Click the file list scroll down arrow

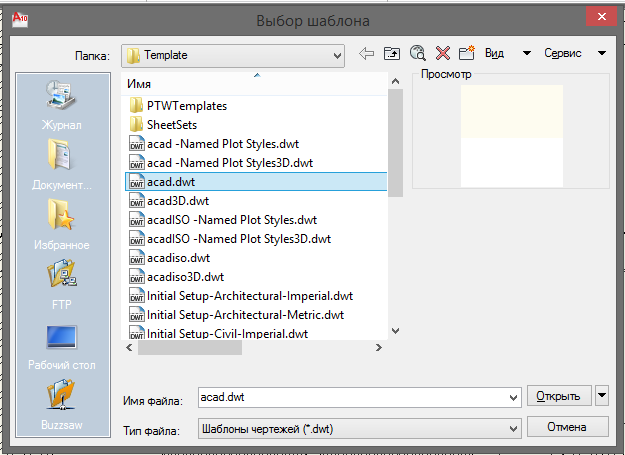395,331
